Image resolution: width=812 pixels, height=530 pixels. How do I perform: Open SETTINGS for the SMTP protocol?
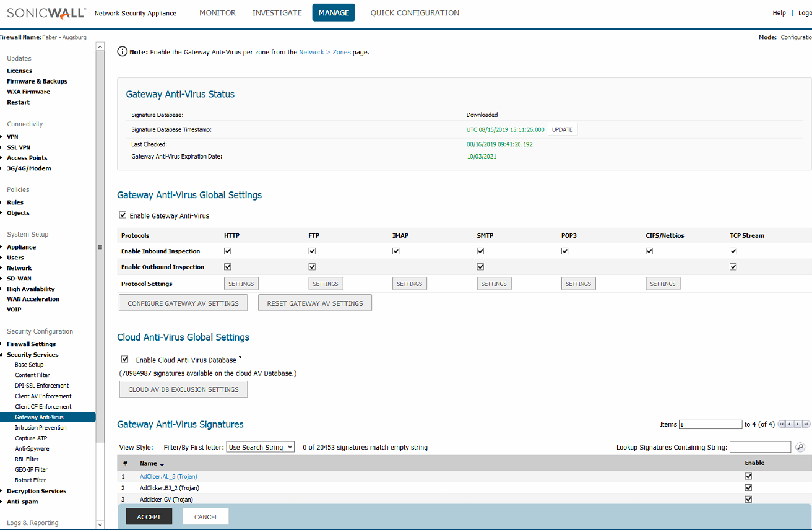click(x=494, y=284)
